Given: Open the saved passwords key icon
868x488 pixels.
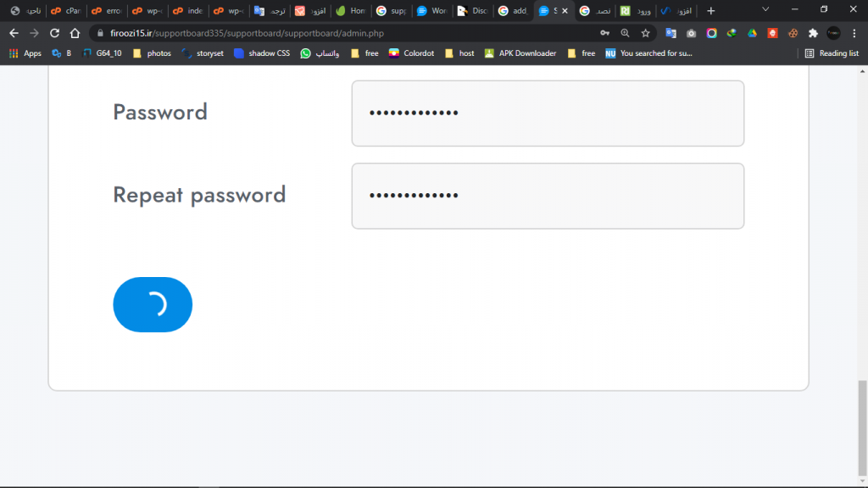Looking at the screenshot, I should 604,33.
